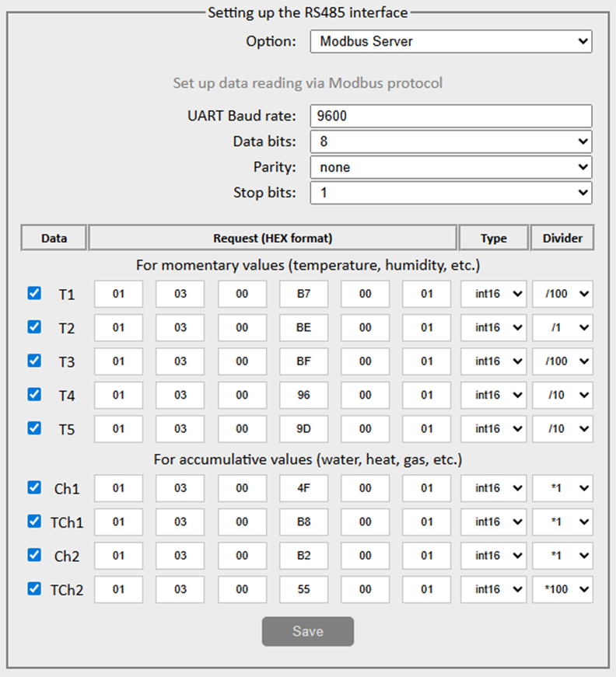Click the T4 register field 96
The height and width of the screenshot is (677, 616).
tap(303, 395)
